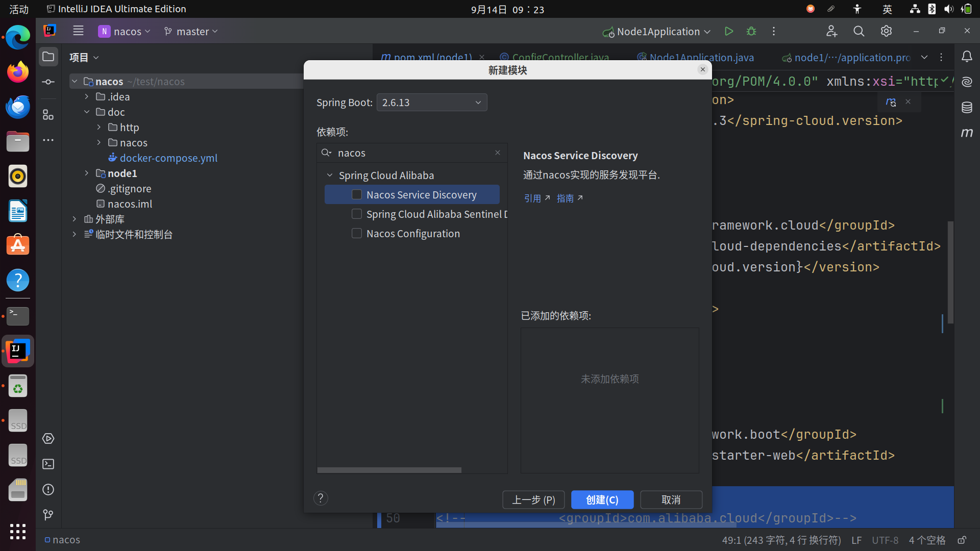Click horizontal scrollbar in dependency list
980x551 pixels.
(389, 470)
